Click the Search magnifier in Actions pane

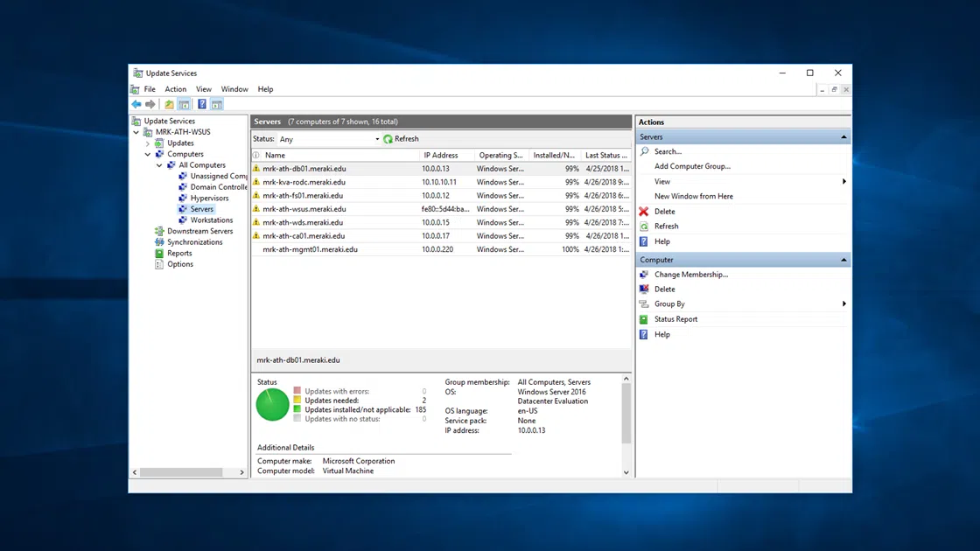tap(645, 151)
